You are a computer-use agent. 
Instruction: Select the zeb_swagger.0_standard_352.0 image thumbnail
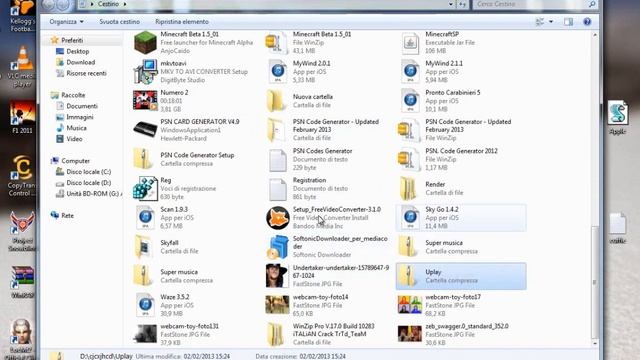409,334
